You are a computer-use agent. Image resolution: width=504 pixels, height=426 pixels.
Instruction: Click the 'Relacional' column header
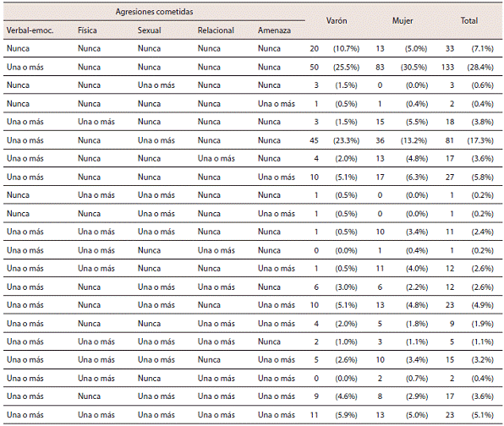(x=216, y=30)
